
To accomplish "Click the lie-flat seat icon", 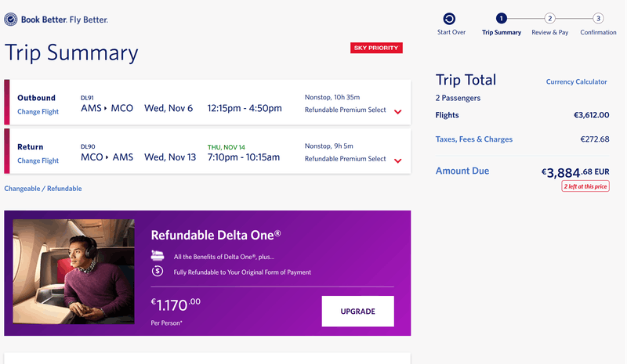I will (158, 256).
